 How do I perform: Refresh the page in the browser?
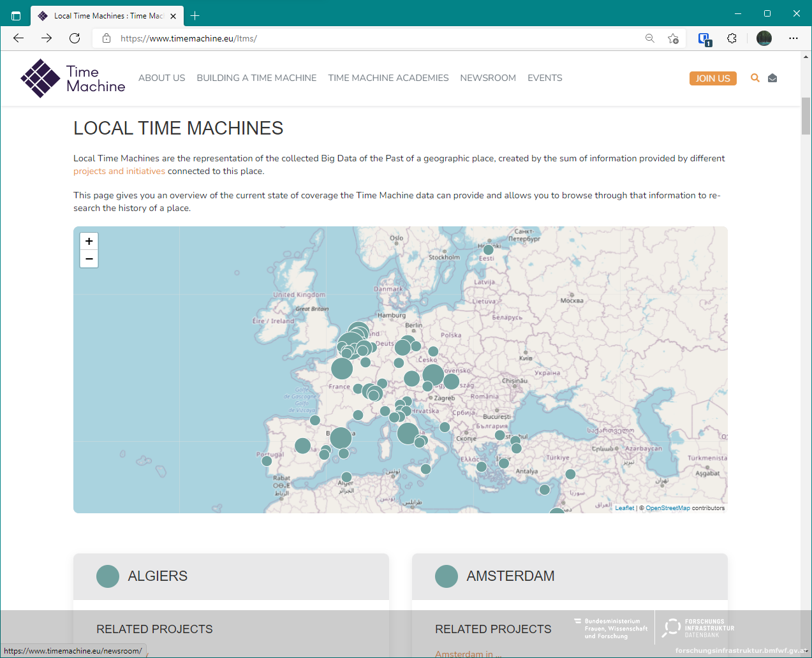pos(75,38)
